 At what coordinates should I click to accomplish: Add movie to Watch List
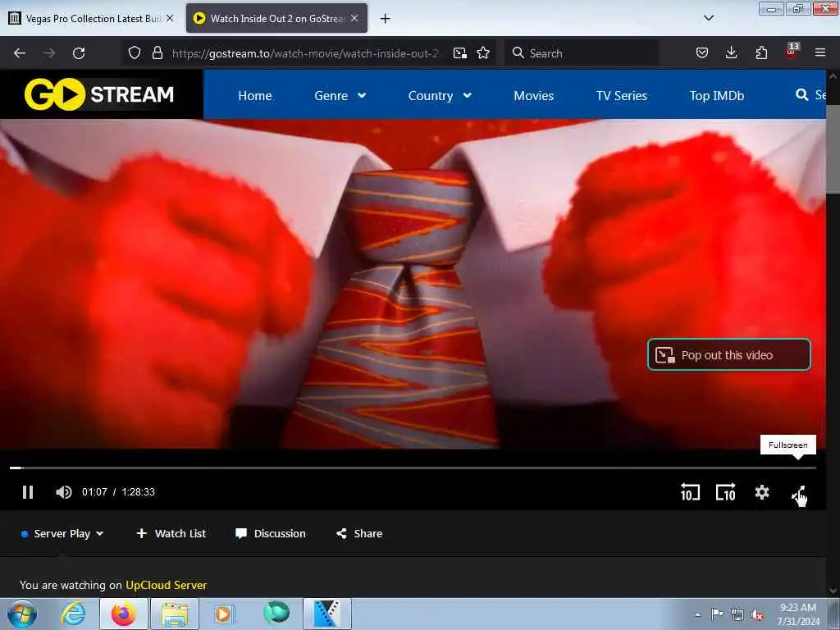171,533
